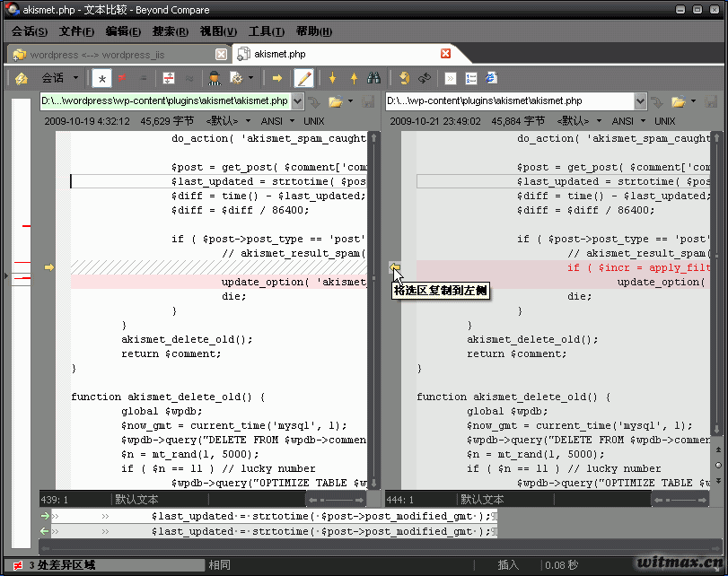
Task: Click right gutter copy-to-left yellow arrow
Action: click(395, 267)
